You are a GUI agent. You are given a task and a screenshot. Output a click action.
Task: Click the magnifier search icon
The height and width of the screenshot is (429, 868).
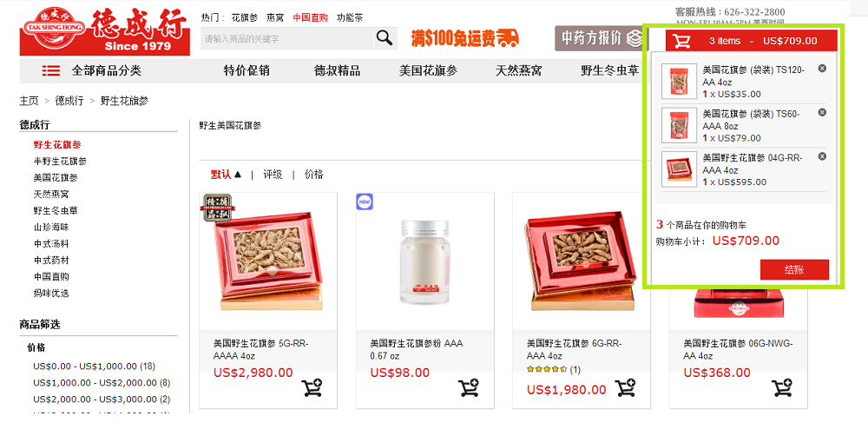[x=385, y=37]
